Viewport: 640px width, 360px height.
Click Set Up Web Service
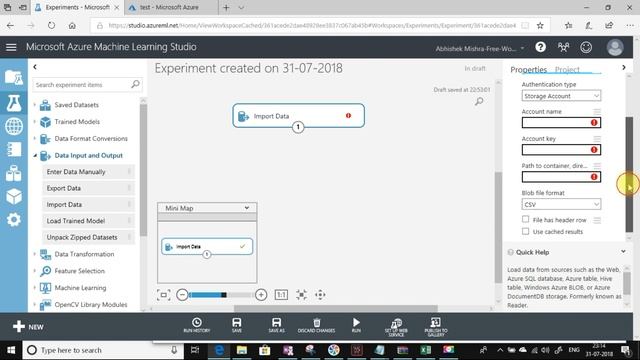click(396, 327)
